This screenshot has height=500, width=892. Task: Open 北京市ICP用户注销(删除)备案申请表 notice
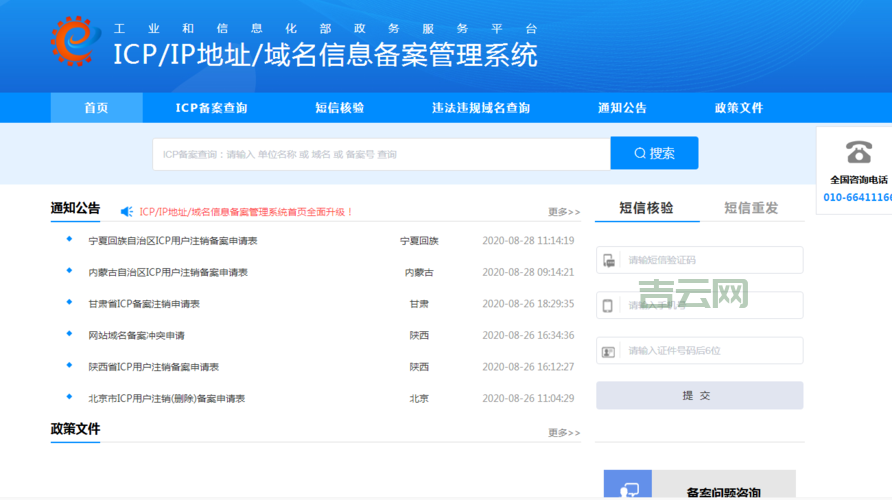pos(167,399)
